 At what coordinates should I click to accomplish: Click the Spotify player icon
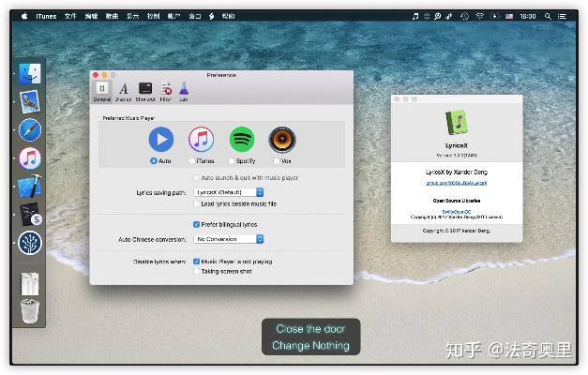[242, 140]
